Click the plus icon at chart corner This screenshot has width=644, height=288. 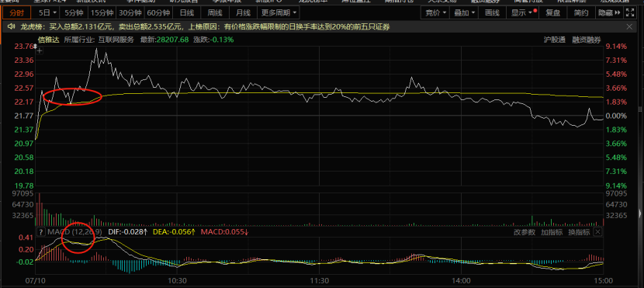(x=40, y=50)
